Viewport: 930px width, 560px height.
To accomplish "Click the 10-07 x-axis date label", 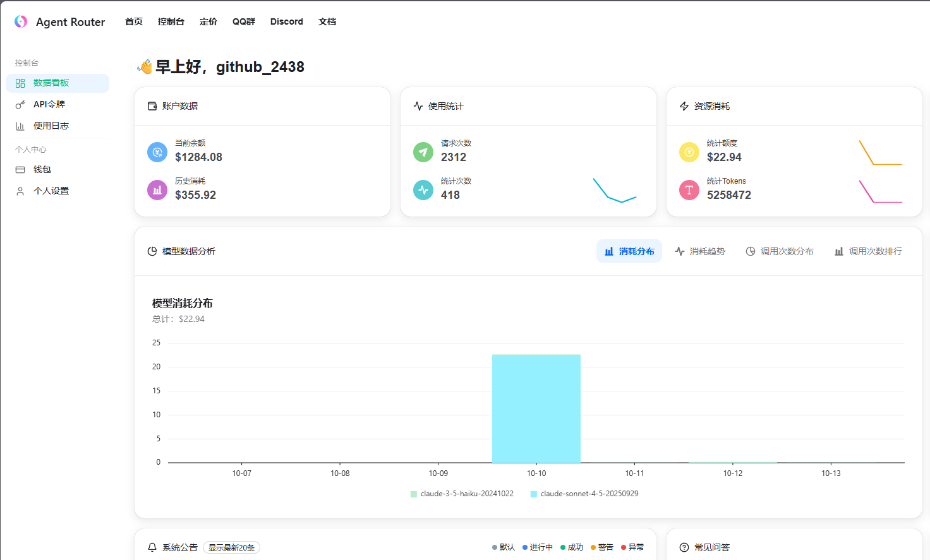I will [242, 474].
